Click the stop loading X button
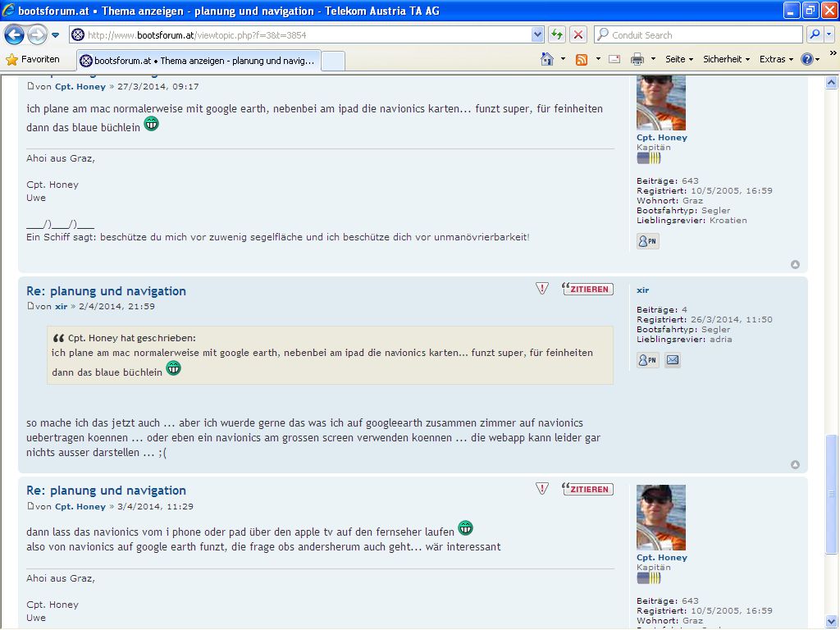This screenshot has width=840, height=630. 578,34
